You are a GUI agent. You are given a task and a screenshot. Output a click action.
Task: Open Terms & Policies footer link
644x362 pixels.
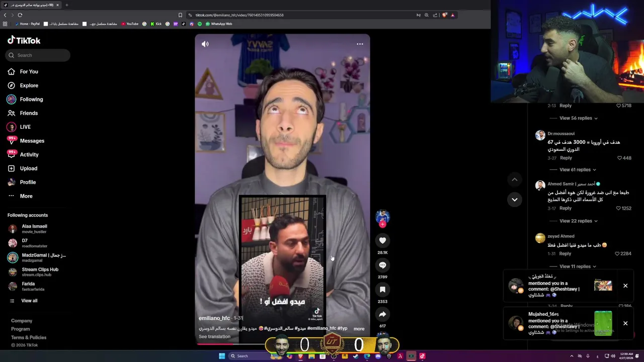29,337
